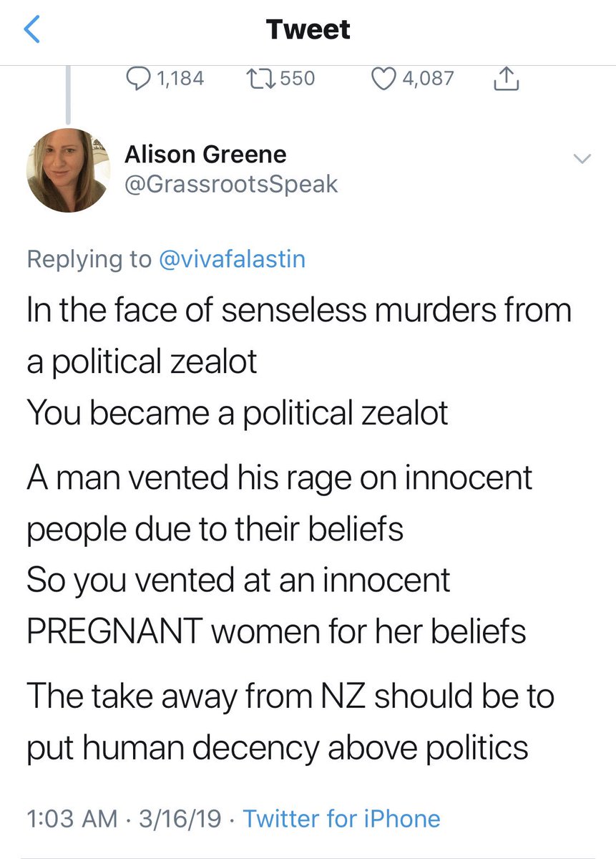View the 4,087 likes count
This screenshot has width=616, height=859.
(428, 78)
